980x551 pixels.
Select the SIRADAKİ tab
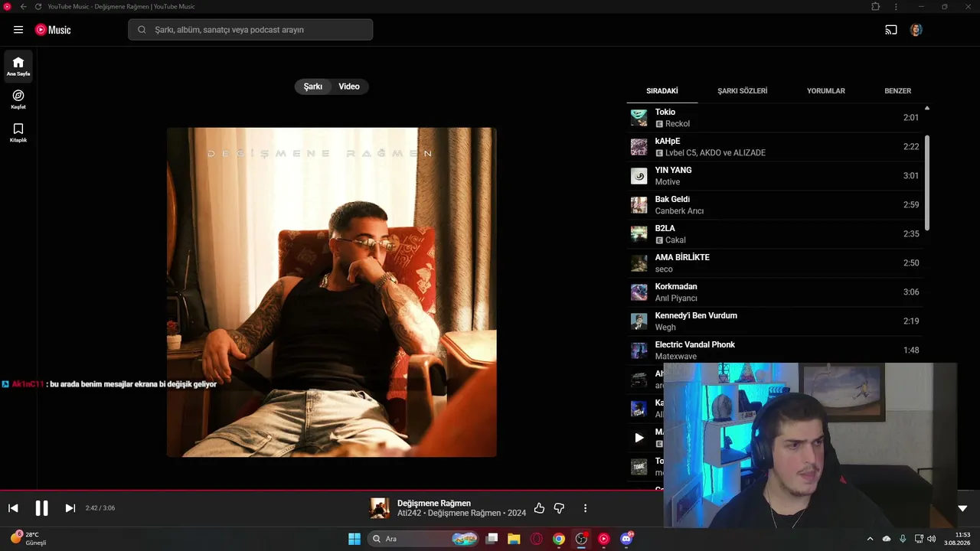(662, 91)
